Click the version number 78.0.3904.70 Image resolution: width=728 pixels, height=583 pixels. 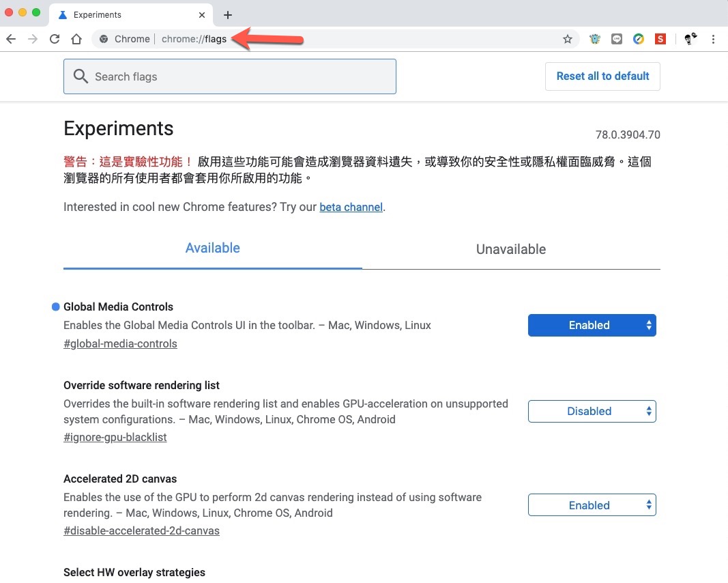pyautogui.click(x=628, y=134)
